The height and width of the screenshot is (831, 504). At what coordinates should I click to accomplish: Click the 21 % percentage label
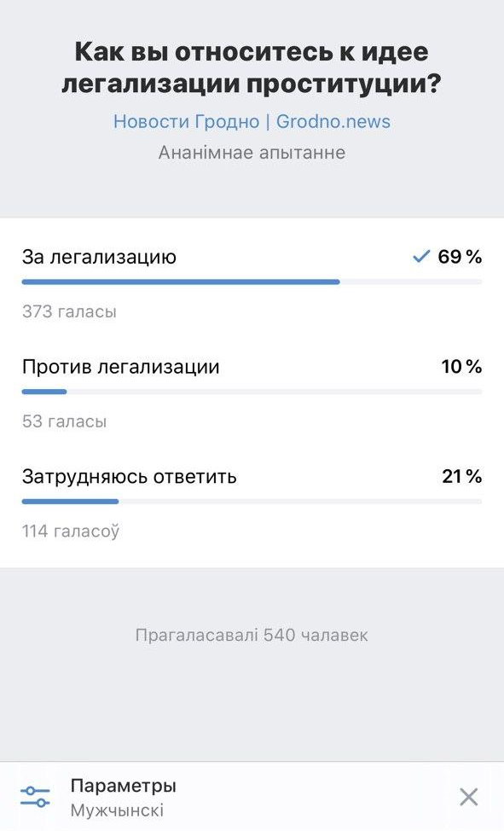[461, 475]
